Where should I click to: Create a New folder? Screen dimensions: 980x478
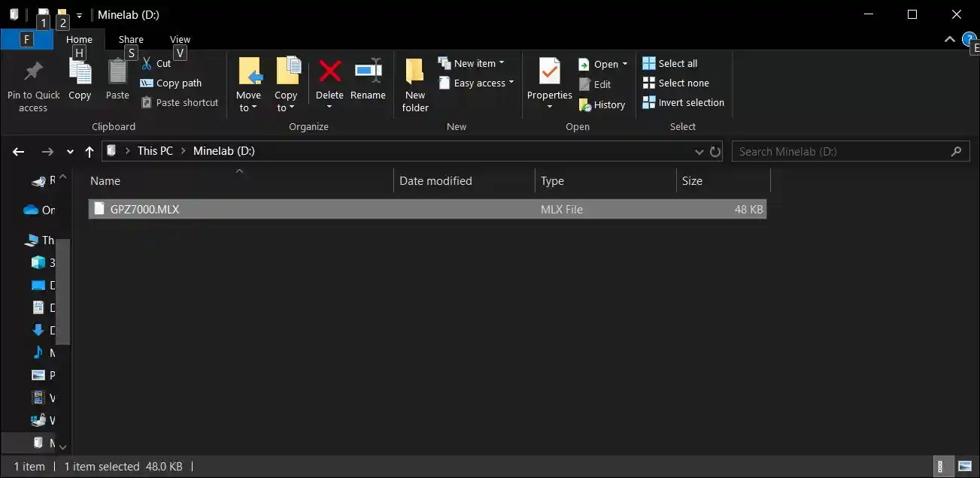tap(415, 85)
